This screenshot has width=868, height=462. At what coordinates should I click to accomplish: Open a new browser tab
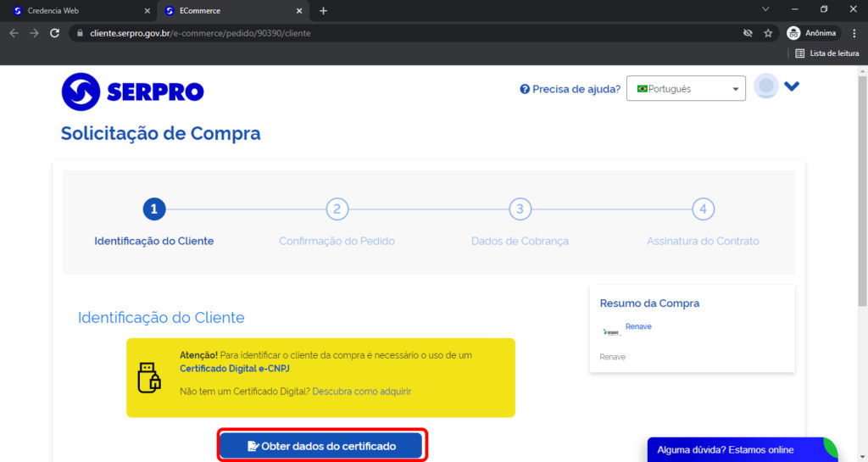pyautogui.click(x=323, y=10)
